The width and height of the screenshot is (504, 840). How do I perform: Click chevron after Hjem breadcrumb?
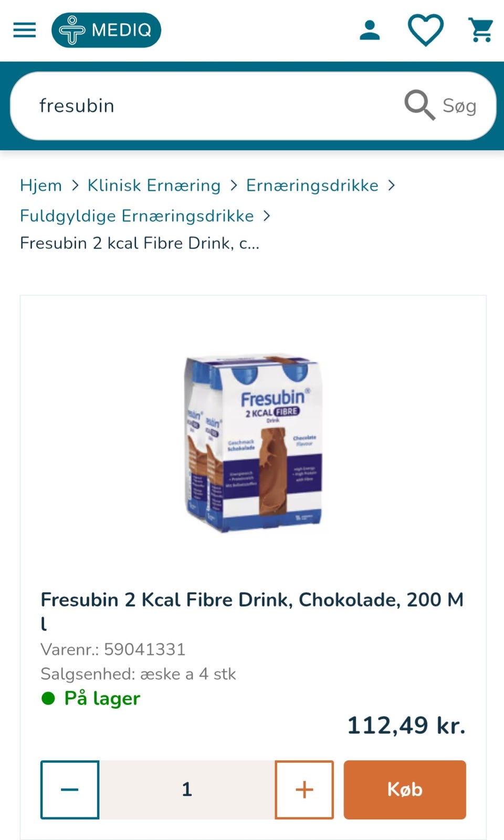click(x=75, y=185)
